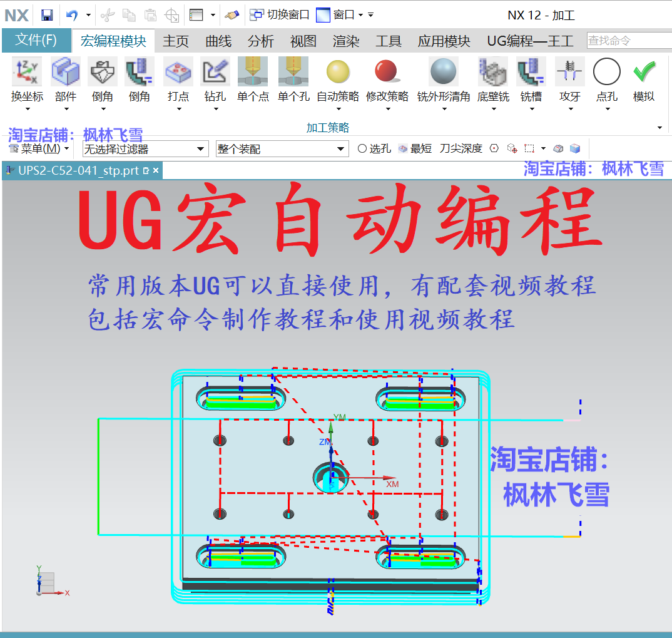Click the 攻牙 tapping icon
Image resolution: width=672 pixels, height=638 pixels.
[569, 71]
